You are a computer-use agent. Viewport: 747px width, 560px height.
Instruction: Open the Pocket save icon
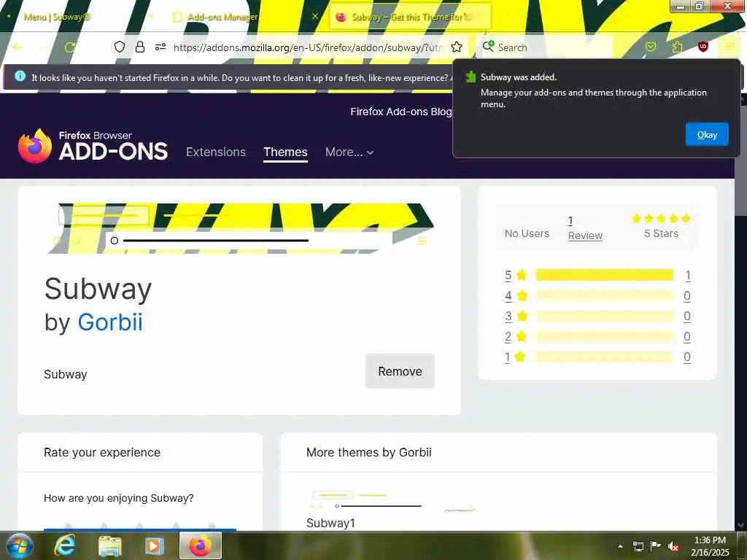click(650, 47)
